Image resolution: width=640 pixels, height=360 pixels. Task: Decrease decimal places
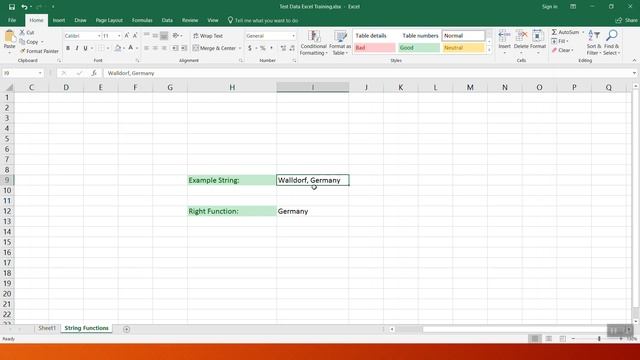tap(292, 48)
